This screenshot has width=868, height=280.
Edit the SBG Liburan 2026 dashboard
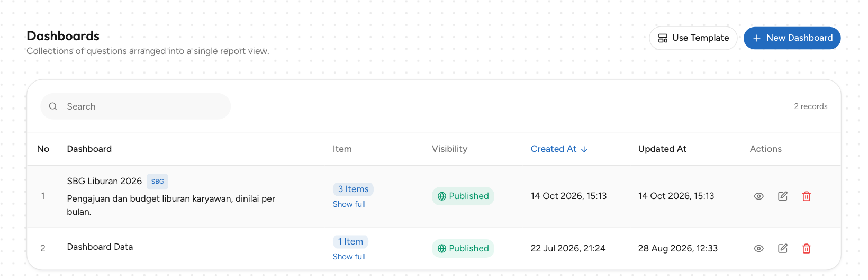[783, 196]
